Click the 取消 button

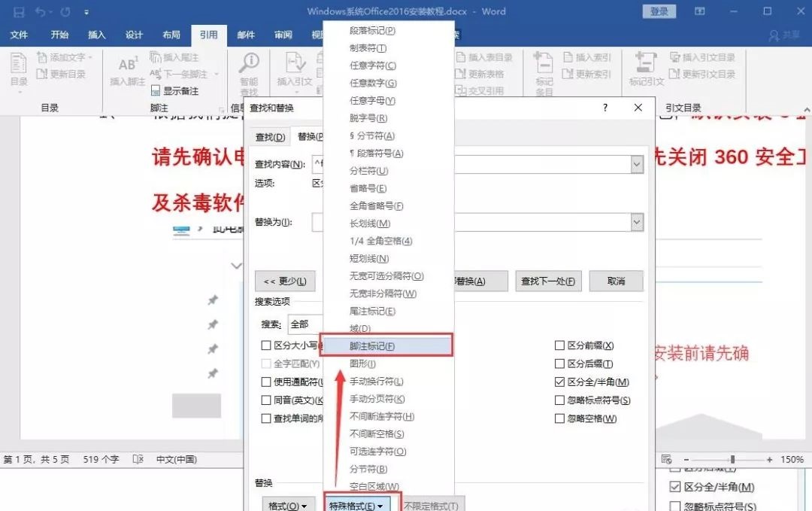[x=616, y=281]
